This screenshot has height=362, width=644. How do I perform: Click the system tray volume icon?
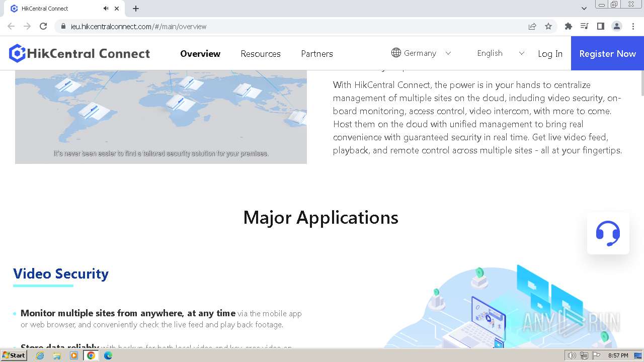(572, 355)
